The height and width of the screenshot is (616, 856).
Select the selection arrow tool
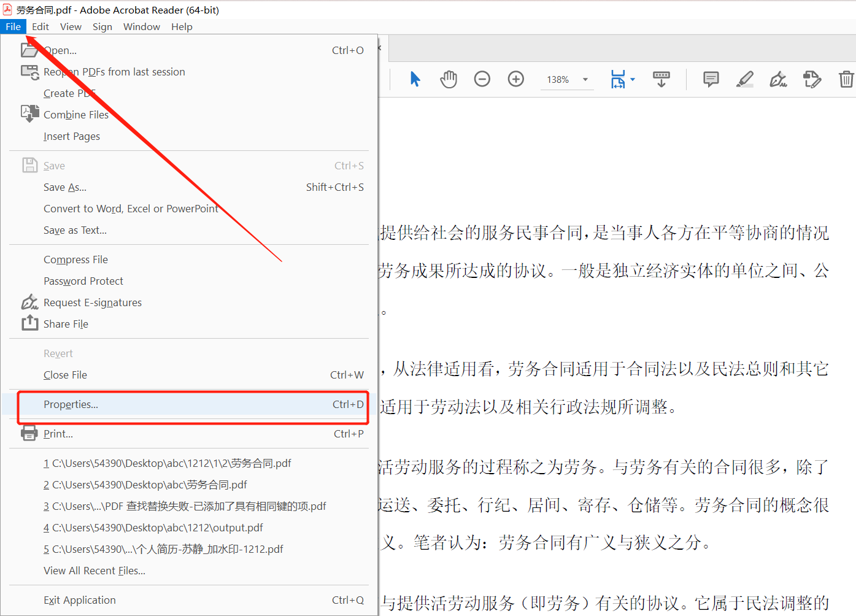[x=415, y=79]
